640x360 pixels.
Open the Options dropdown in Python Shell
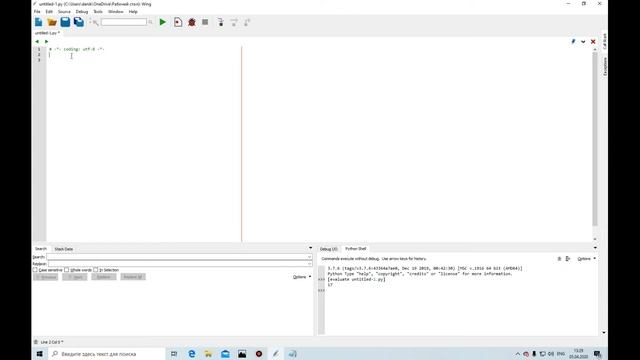(x=587, y=259)
